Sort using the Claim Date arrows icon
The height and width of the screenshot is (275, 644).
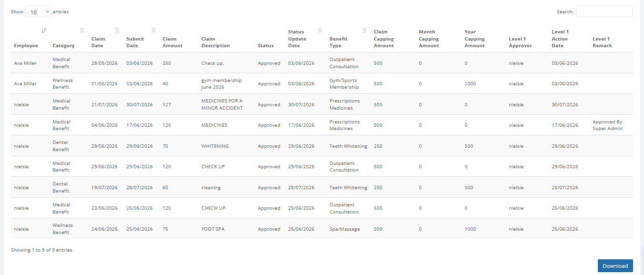(x=117, y=31)
